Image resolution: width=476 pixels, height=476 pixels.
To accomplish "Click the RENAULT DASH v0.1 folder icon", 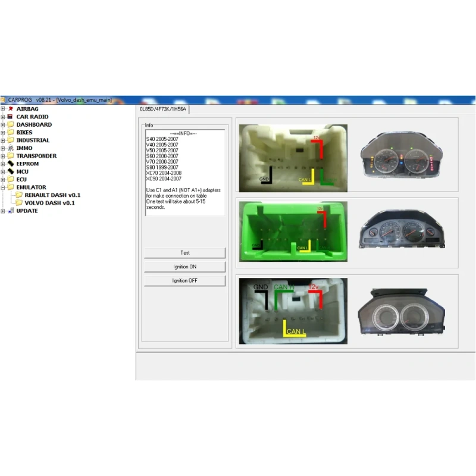I will pyautogui.click(x=19, y=195).
